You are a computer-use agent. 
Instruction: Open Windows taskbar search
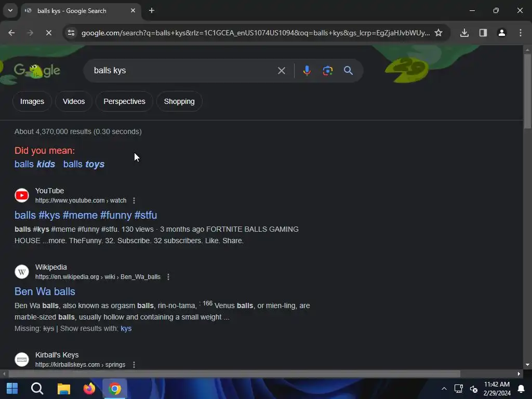(x=37, y=389)
